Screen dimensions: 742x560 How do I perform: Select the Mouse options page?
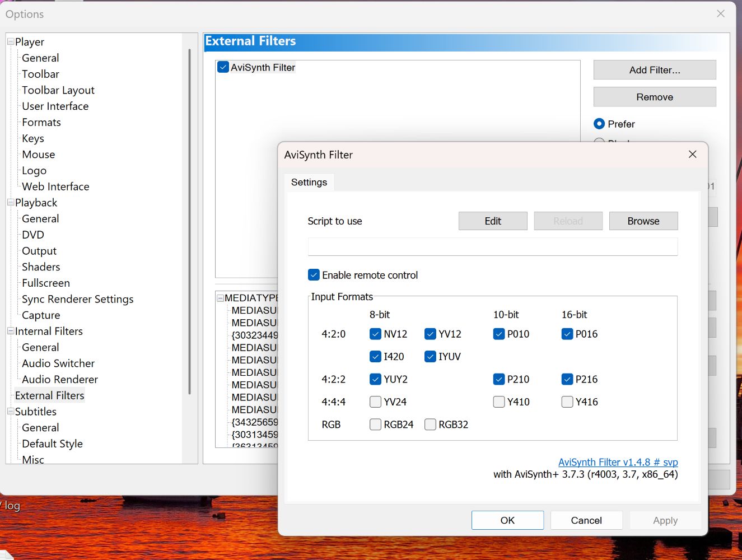[39, 154]
